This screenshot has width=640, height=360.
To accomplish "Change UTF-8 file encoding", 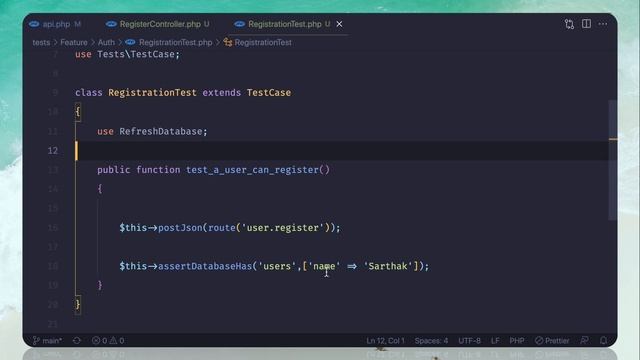I will 469,340.
